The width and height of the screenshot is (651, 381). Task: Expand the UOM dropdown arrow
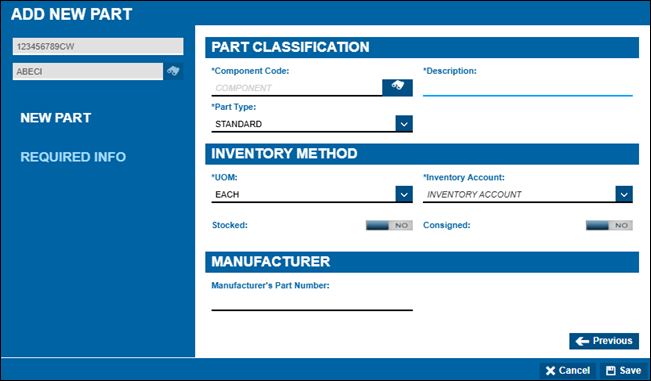point(404,194)
